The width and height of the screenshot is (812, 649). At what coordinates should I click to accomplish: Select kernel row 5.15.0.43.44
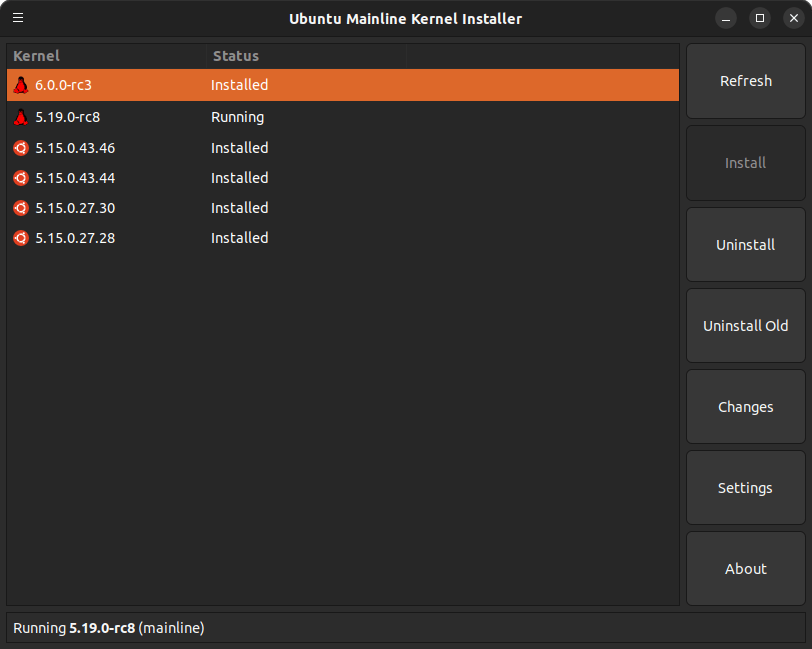(x=343, y=178)
